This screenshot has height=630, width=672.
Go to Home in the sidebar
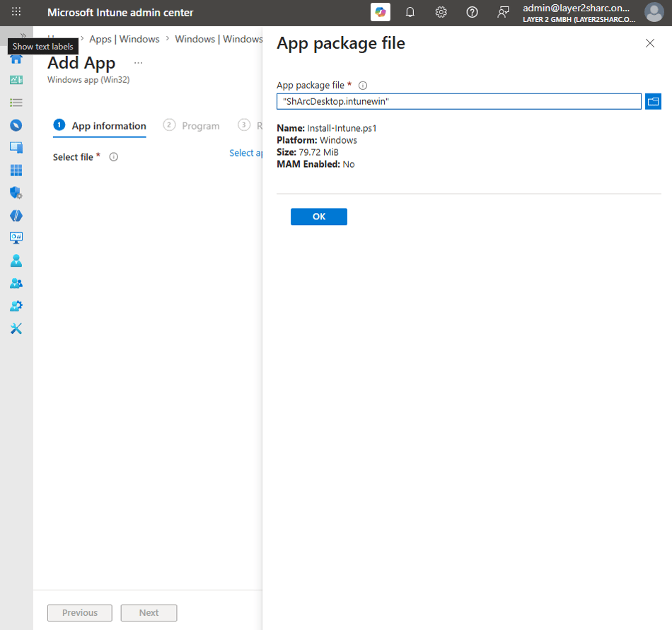pyautogui.click(x=16, y=59)
